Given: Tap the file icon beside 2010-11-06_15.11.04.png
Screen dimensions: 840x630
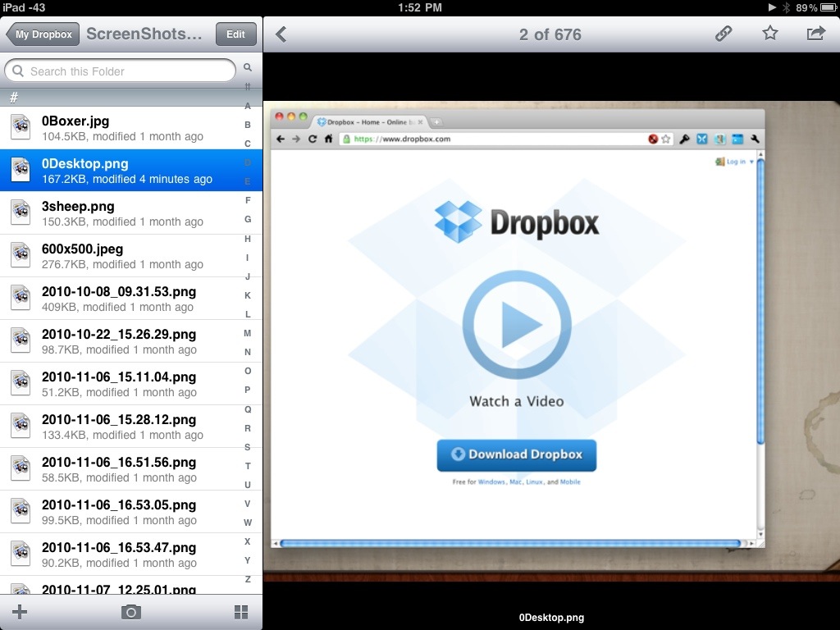Looking at the screenshot, I should click(x=21, y=383).
